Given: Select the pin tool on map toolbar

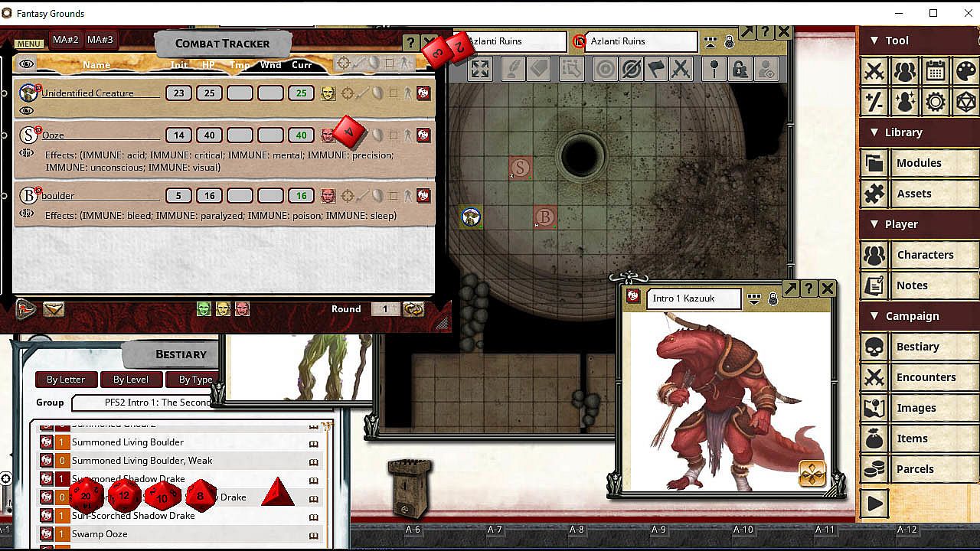Looking at the screenshot, I should [714, 69].
